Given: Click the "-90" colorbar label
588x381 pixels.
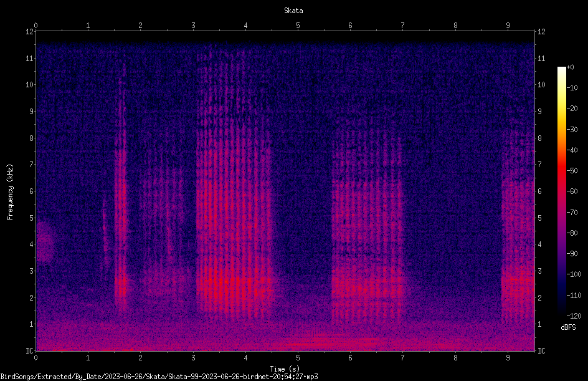Looking at the screenshot, I should pyautogui.click(x=572, y=253).
